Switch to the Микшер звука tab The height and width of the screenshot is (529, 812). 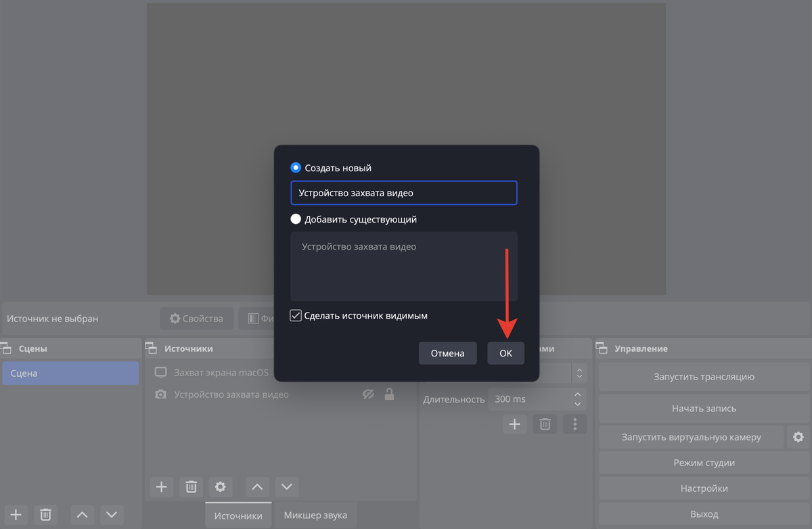point(315,515)
